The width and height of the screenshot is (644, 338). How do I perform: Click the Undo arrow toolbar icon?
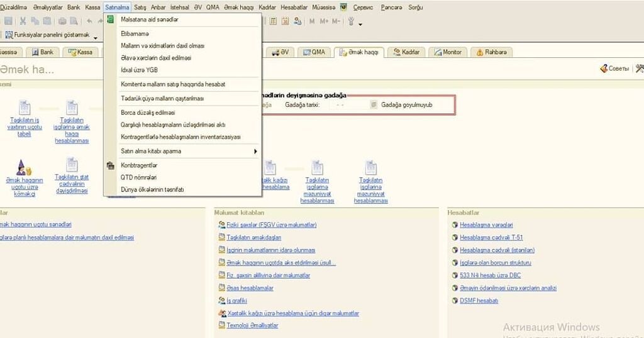(89, 21)
